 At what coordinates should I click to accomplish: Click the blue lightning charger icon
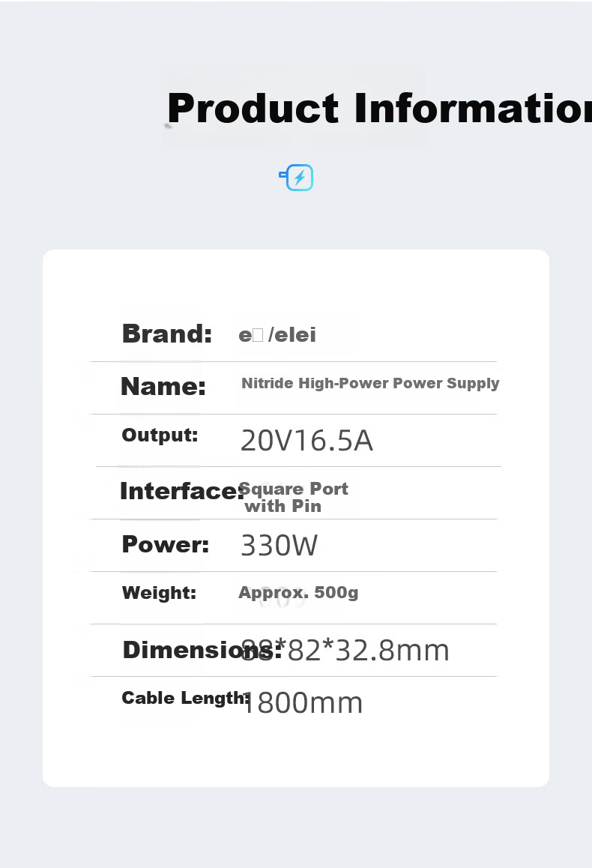[x=296, y=177]
